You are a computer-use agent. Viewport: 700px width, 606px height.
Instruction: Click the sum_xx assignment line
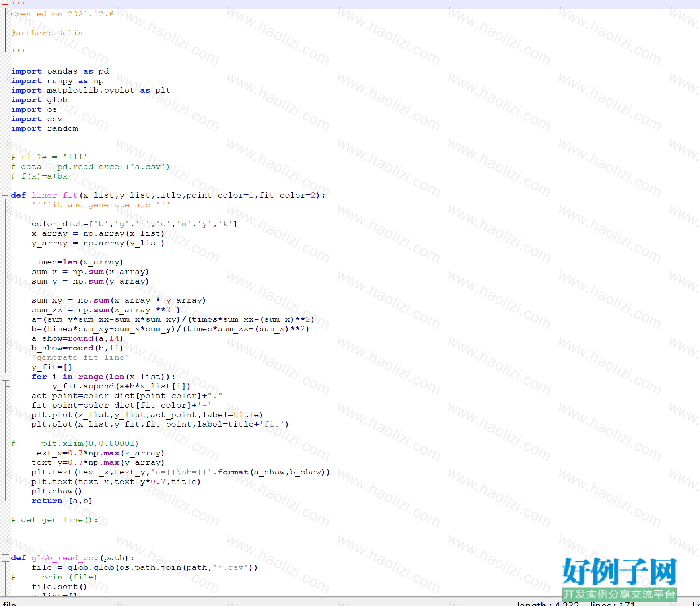106,310
